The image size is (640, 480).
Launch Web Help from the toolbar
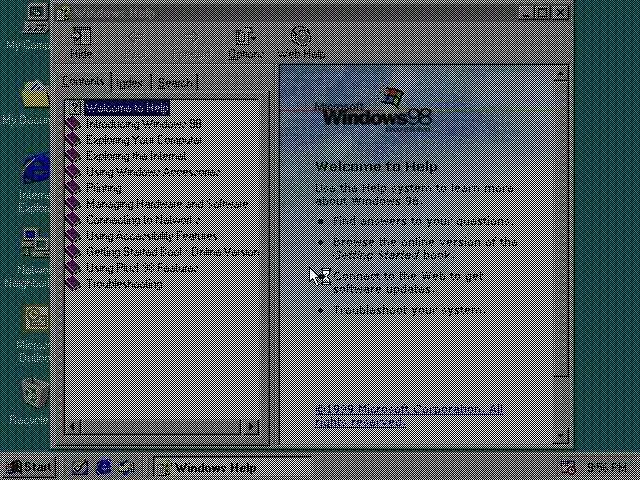pyautogui.click(x=301, y=42)
